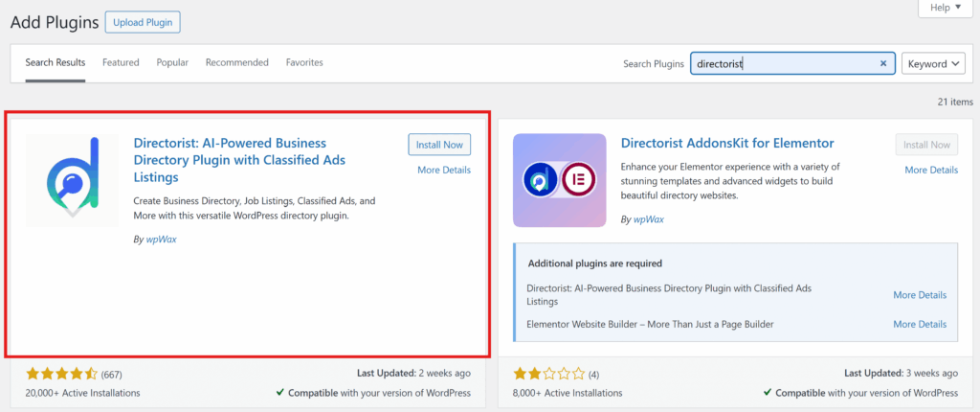Image resolution: width=980 pixels, height=412 pixels.
Task: Open More Details for required Elementor Website Builder
Action: click(920, 324)
